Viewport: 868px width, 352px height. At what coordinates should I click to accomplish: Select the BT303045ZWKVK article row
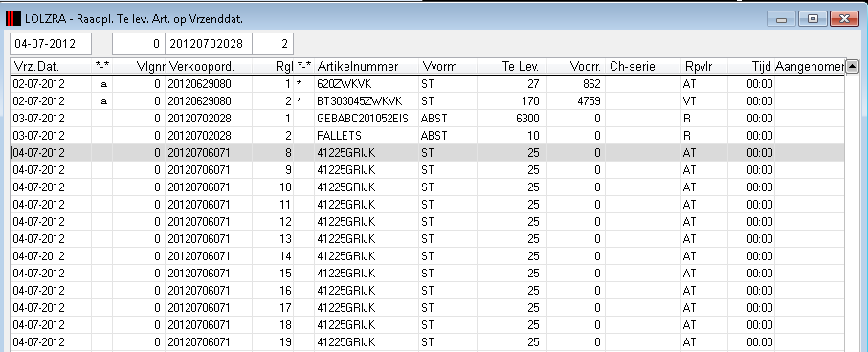point(428,101)
